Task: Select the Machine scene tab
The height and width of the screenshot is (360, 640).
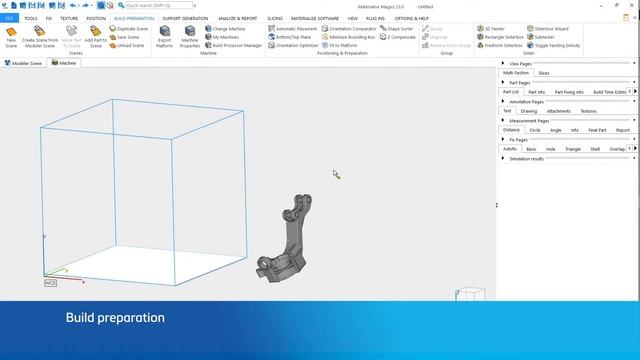Action: 64,63
